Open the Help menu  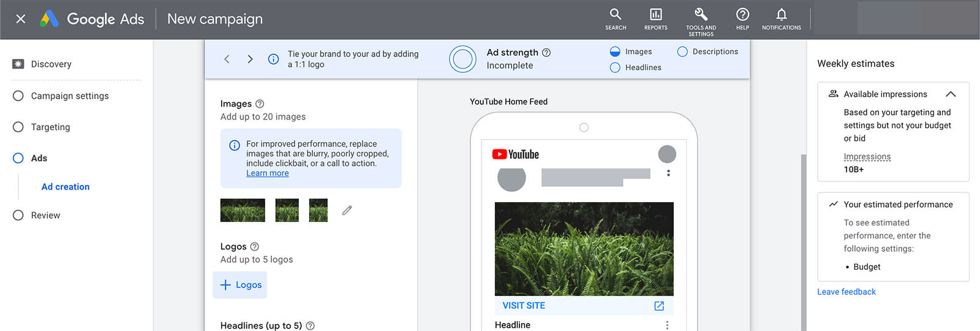[742, 19]
